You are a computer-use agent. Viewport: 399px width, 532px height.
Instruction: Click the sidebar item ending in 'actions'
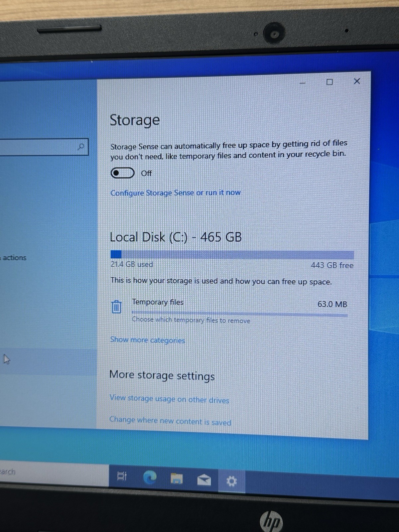point(13,258)
